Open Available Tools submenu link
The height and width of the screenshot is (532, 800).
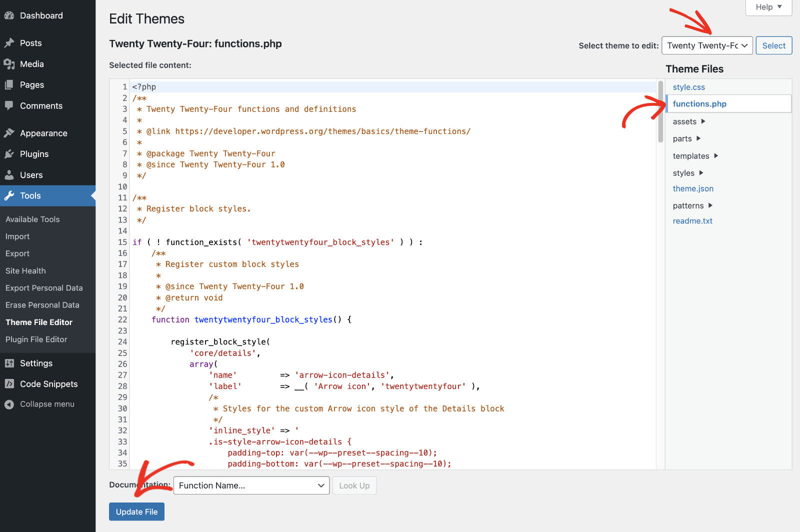point(32,219)
